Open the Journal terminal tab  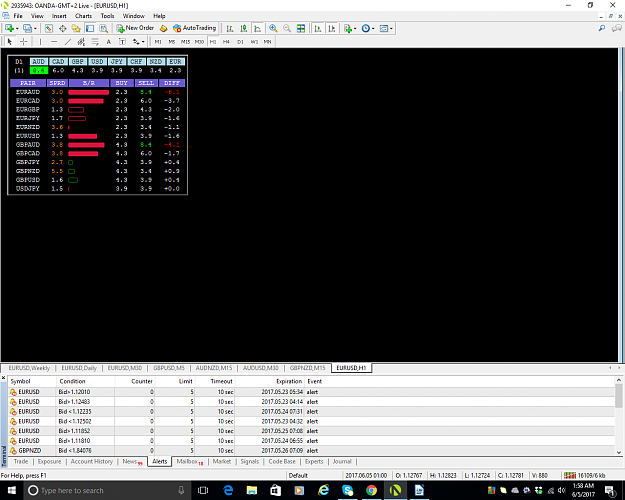[x=342, y=461]
